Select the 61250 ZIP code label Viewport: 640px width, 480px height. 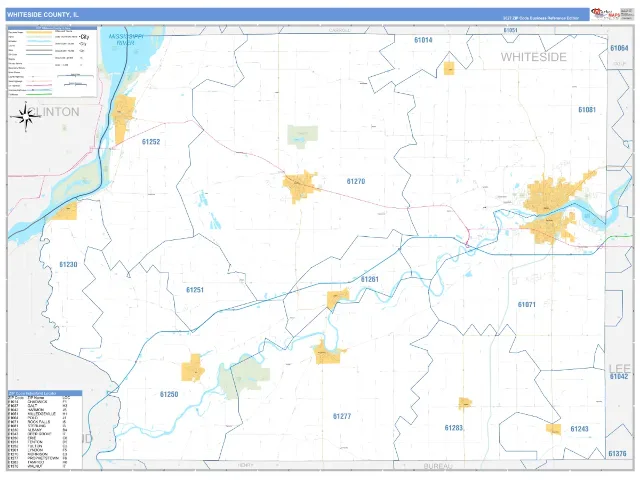coord(169,394)
